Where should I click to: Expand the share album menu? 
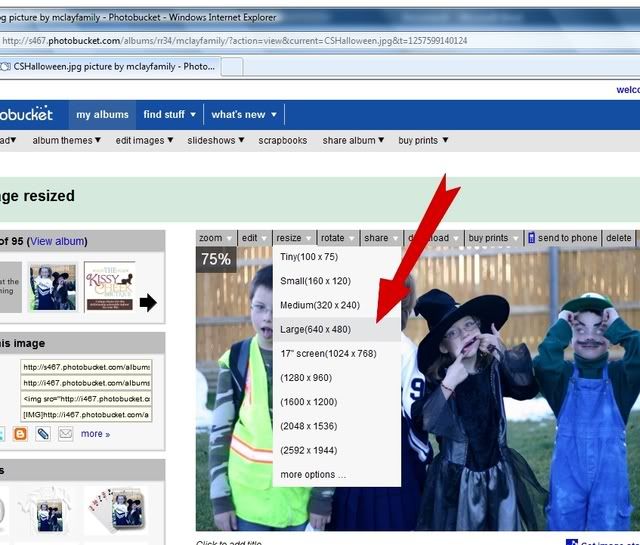[353, 140]
